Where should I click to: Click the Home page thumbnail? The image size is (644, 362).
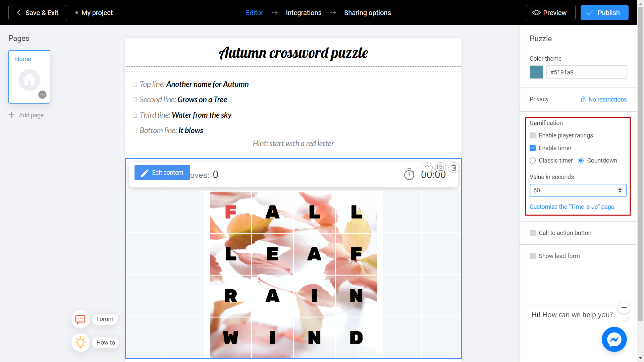point(29,76)
